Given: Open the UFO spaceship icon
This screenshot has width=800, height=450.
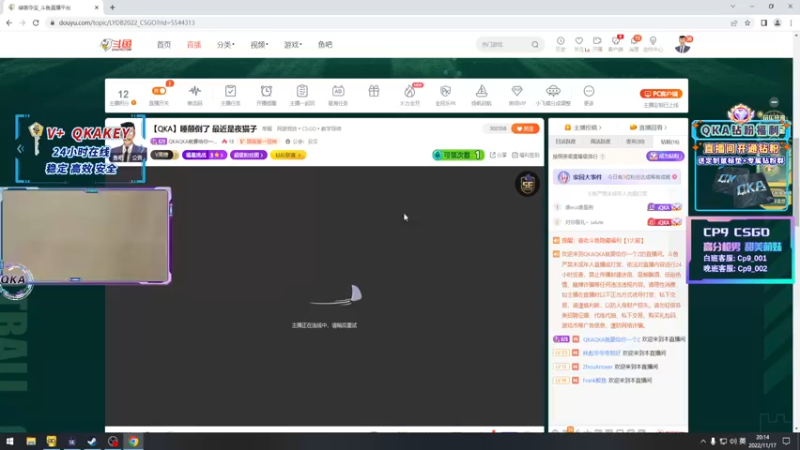Looking at the screenshot, I should click(x=553, y=91).
